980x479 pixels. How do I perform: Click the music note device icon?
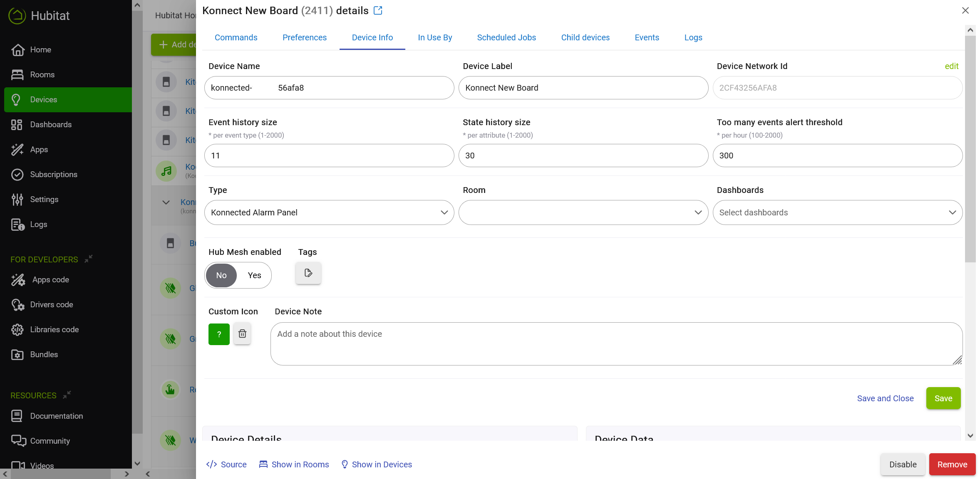click(x=166, y=171)
